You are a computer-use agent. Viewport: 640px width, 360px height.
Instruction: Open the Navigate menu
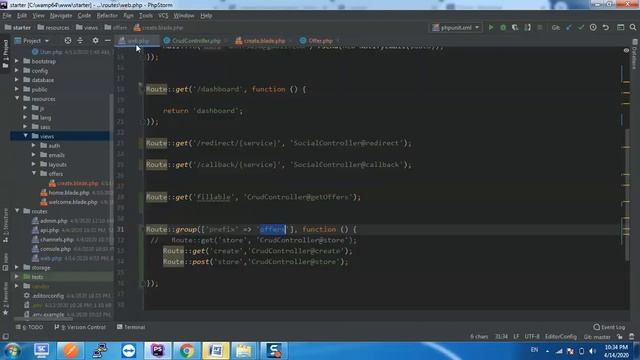coord(61,16)
